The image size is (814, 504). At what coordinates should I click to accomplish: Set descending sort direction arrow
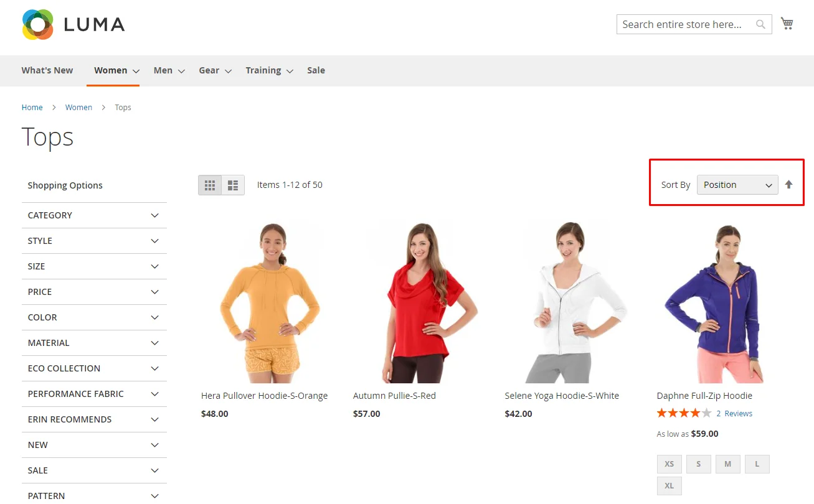point(789,184)
